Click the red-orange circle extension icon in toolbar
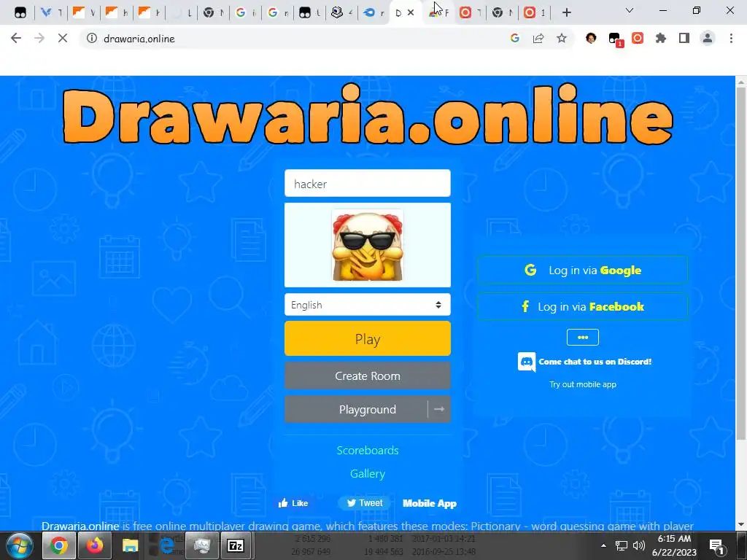Screen dimensions: 747x560 click(638, 38)
